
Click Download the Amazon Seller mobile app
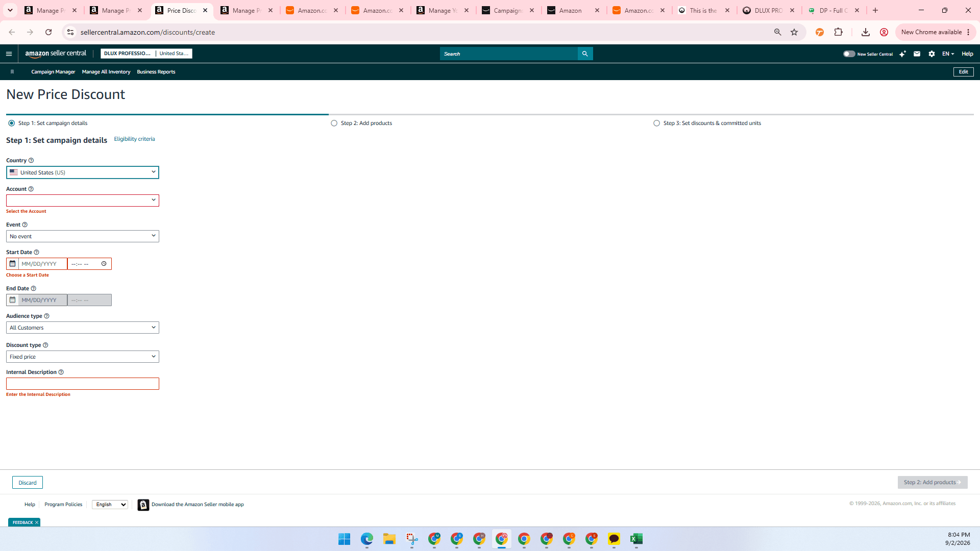tap(198, 504)
